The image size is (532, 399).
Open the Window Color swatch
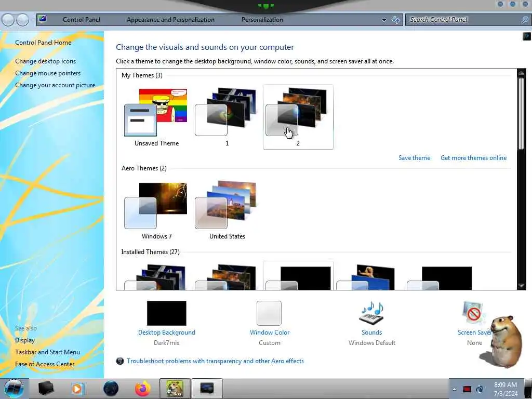pos(269,313)
